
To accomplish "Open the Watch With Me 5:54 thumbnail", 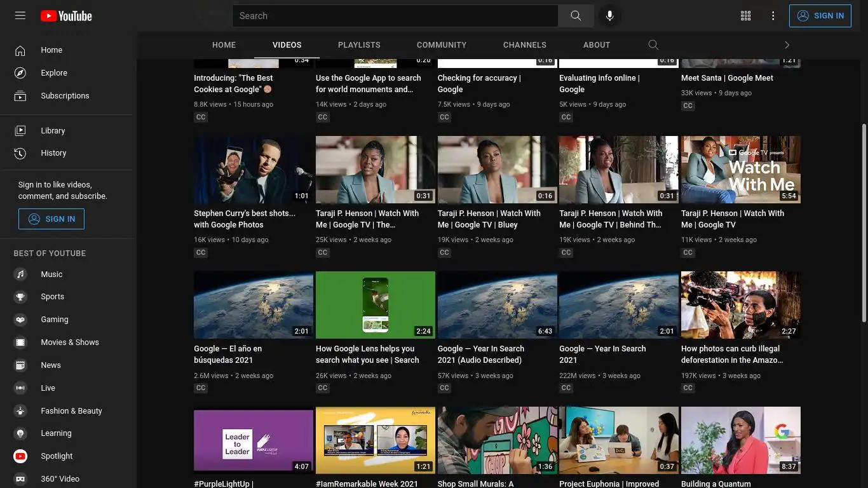I will tap(741, 170).
